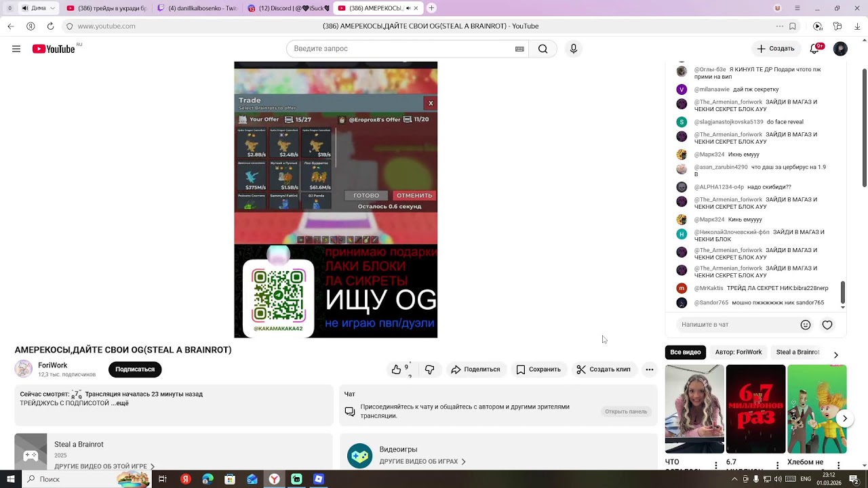
Task: Show hidden system tray icons chevron
Action: click(x=734, y=479)
